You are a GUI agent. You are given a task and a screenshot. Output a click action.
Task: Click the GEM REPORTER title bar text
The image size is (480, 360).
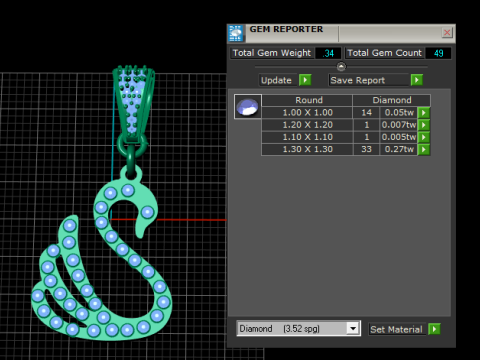286,29
